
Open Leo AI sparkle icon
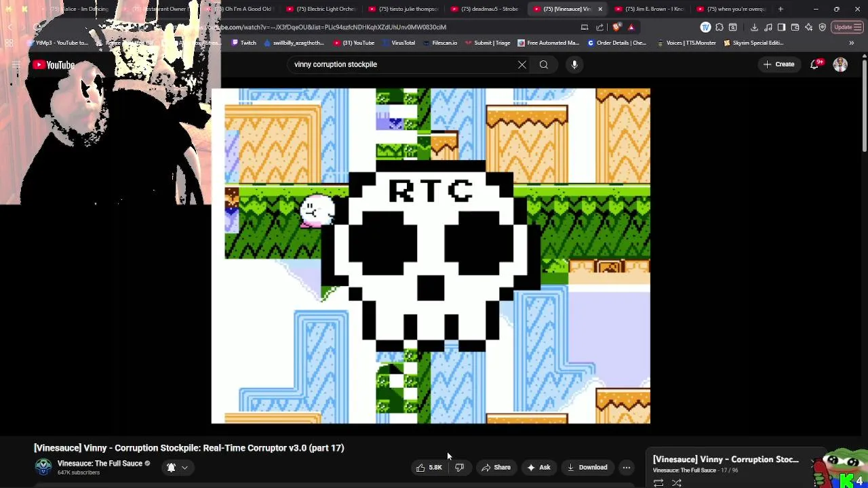click(808, 27)
